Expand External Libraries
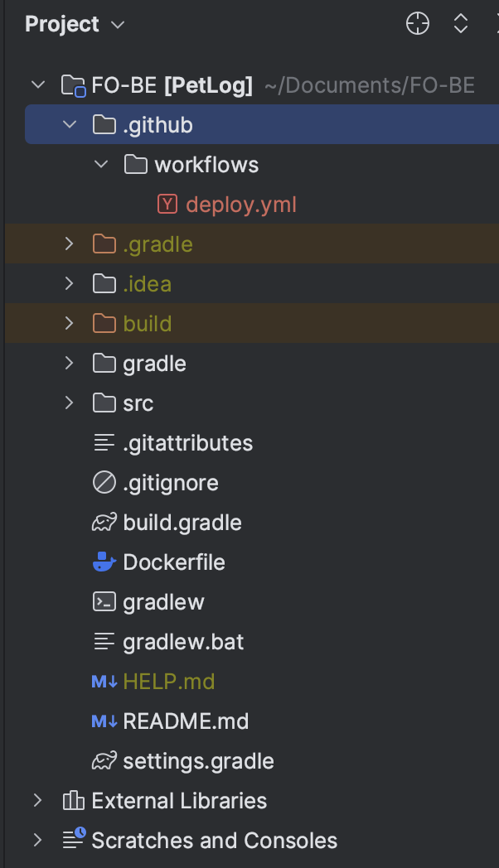This screenshot has width=499, height=868. pyautogui.click(x=37, y=800)
